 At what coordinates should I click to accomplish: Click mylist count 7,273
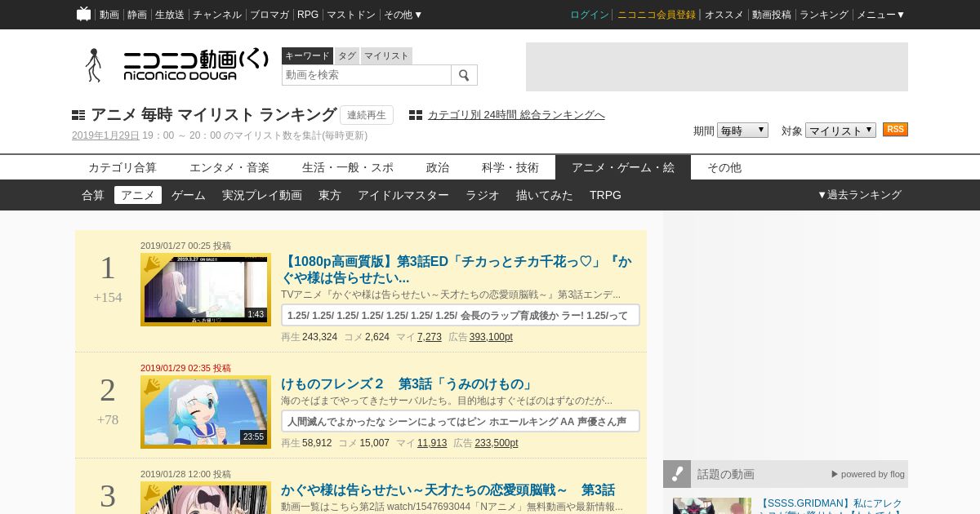[x=430, y=337]
